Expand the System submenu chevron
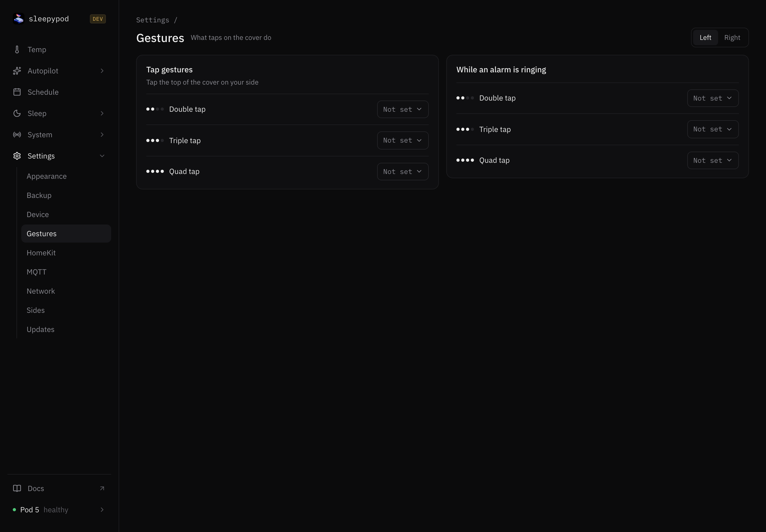 (x=102, y=135)
